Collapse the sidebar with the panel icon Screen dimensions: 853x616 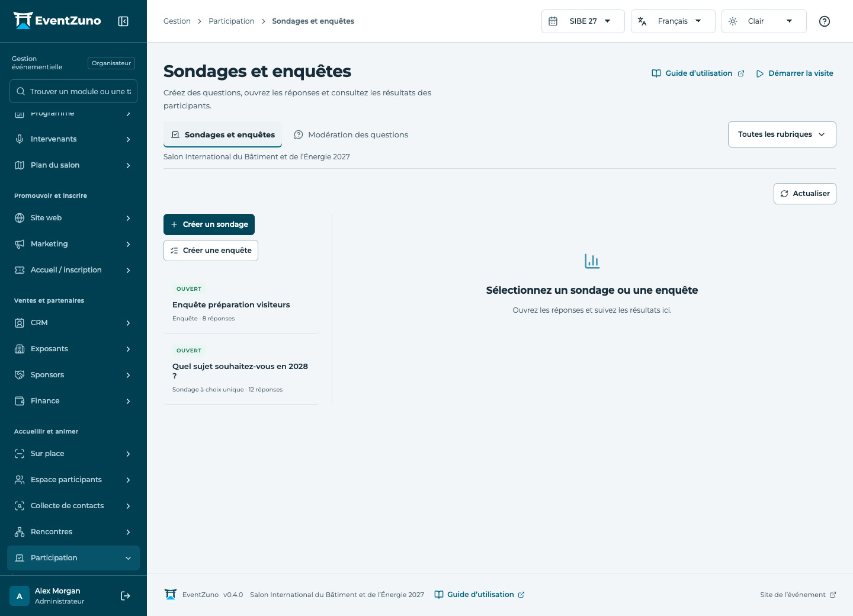(123, 21)
